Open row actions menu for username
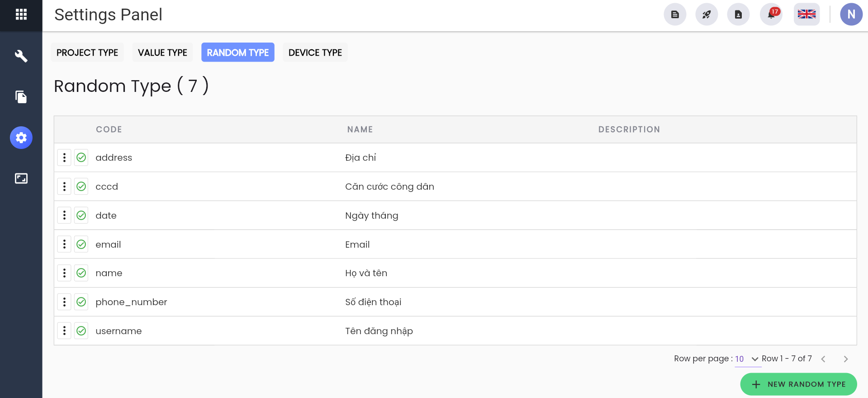Screen dimensions: 868x398 tap(64, 331)
